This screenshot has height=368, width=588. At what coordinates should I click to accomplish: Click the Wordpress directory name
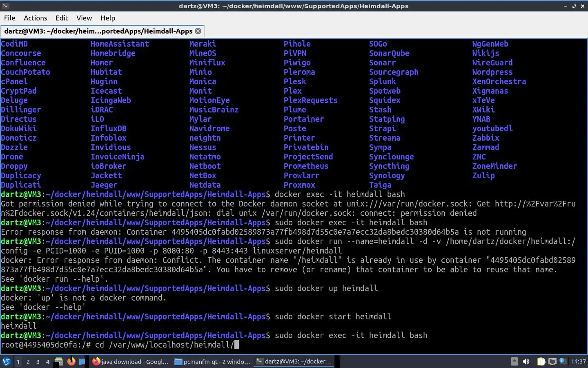pos(492,72)
